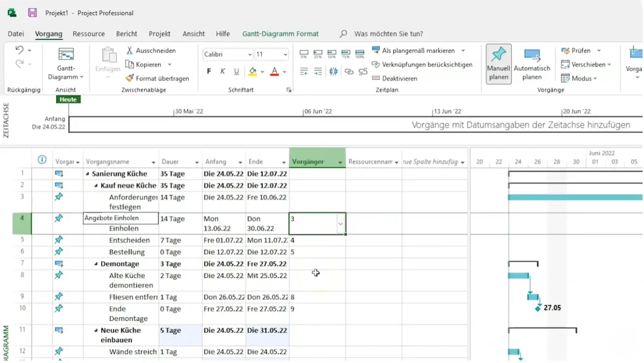
Task: Click the Ausschneiden scissors icon
Action: pyautogui.click(x=129, y=51)
